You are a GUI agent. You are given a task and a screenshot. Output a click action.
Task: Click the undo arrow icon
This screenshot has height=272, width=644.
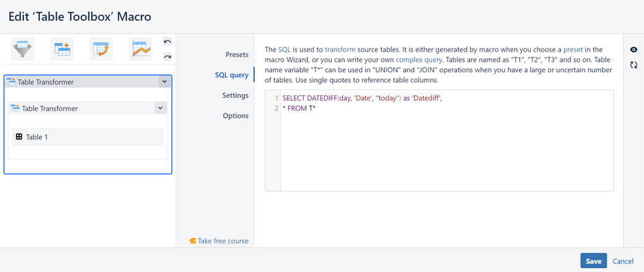[x=168, y=42]
